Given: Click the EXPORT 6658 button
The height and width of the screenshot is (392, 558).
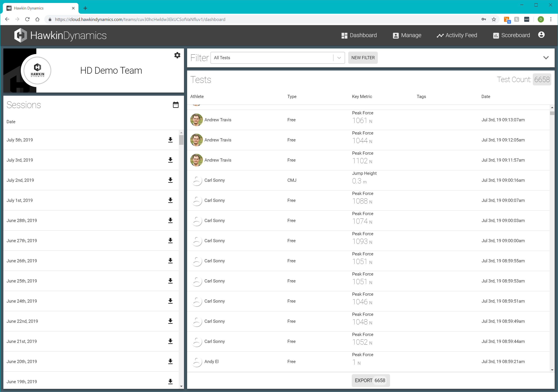Looking at the screenshot, I should 370,380.
